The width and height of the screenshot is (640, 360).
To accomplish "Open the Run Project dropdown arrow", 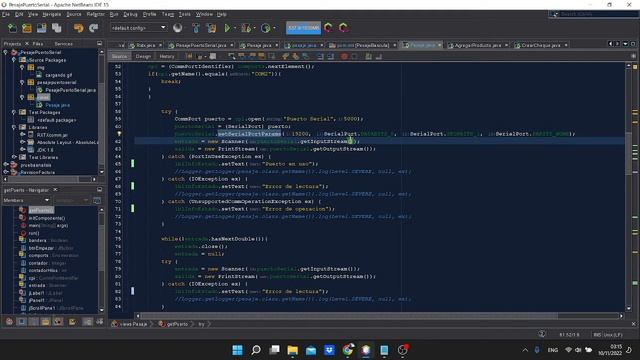I will (235, 28).
